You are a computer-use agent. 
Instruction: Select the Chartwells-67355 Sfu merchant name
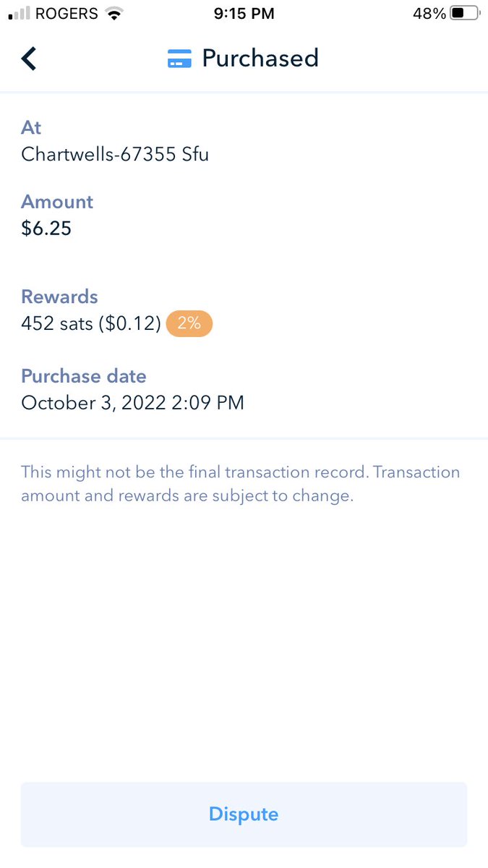[115, 154]
